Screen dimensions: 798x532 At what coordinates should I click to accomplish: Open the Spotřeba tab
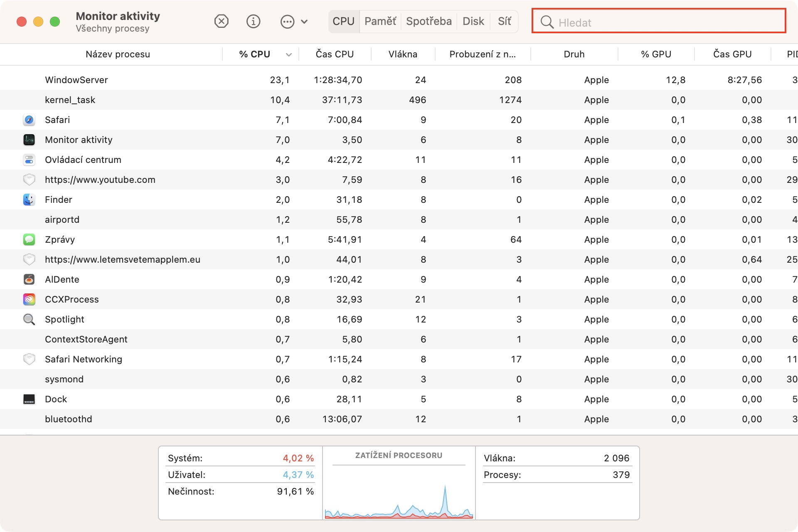(x=429, y=21)
